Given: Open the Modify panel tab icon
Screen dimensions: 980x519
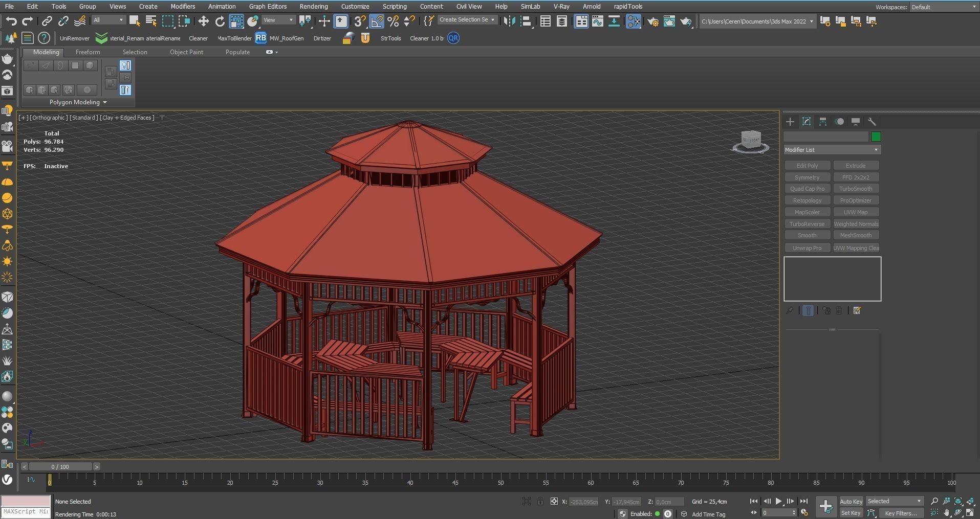Looking at the screenshot, I should pyautogui.click(x=807, y=122).
